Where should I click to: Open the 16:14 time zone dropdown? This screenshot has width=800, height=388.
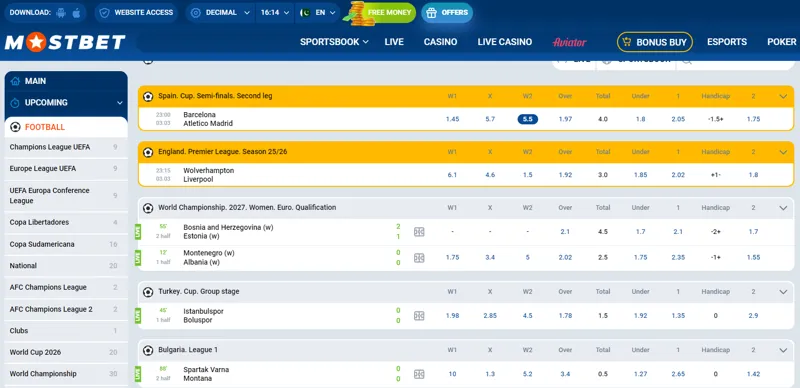(x=275, y=13)
